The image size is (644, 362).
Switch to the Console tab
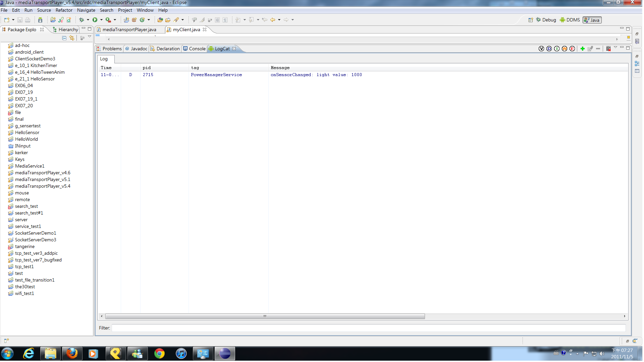tap(194, 49)
